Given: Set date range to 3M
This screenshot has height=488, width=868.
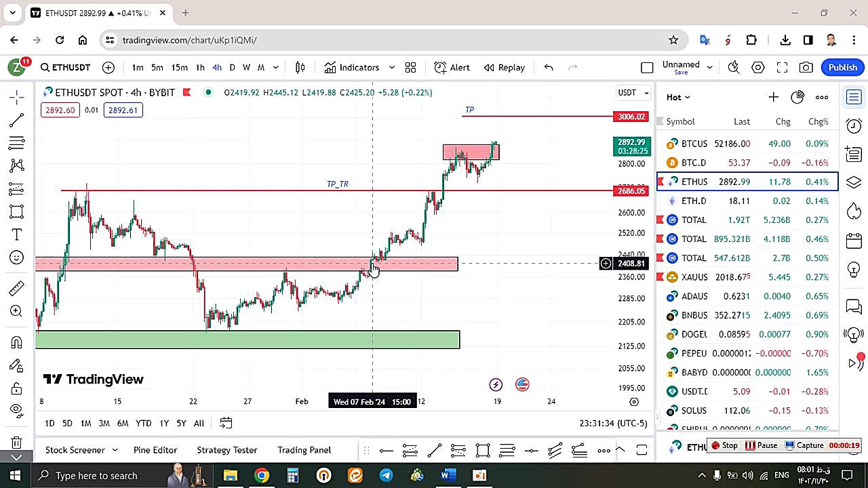Looking at the screenshot, I should pyautogui.click(x=104, y=423).
